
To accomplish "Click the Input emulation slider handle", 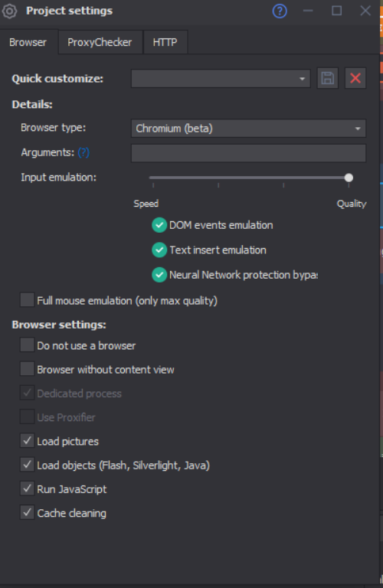I will 349,178.
